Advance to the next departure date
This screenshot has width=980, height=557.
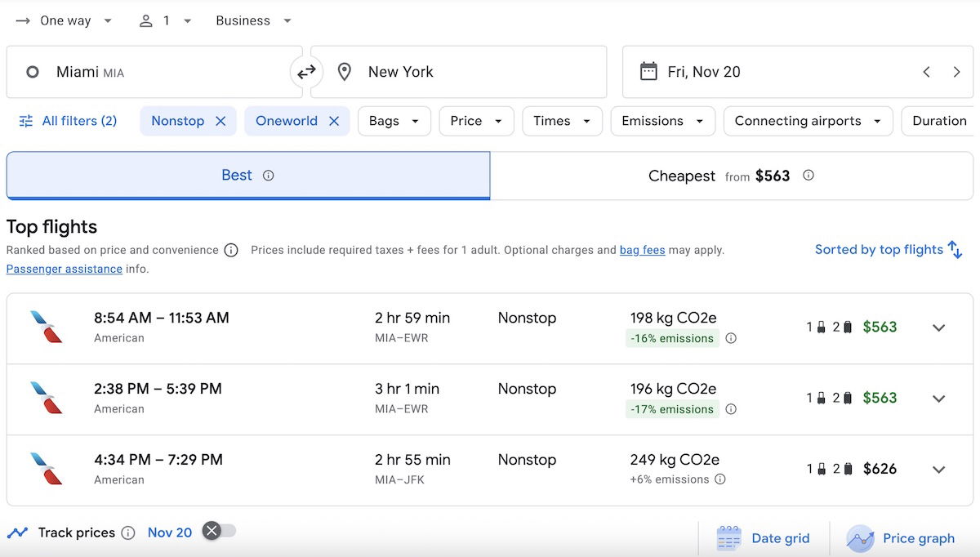956,72
